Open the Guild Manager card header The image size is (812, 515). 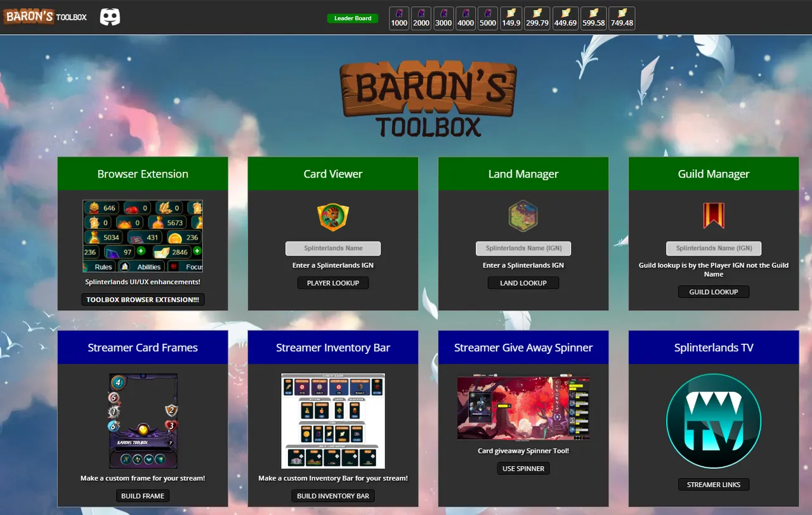click(x=714, y=174)
